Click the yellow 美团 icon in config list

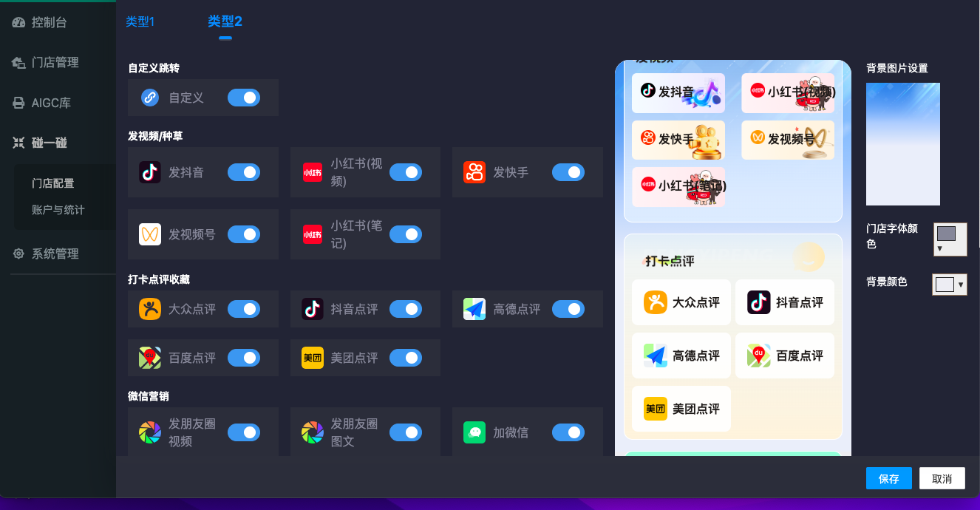coord(313,358)
